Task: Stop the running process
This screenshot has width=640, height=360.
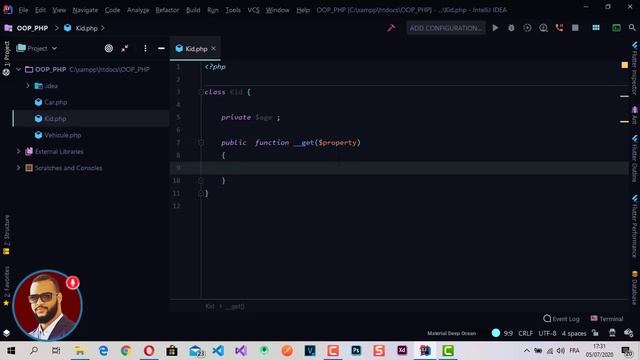Action: [575, 28]
